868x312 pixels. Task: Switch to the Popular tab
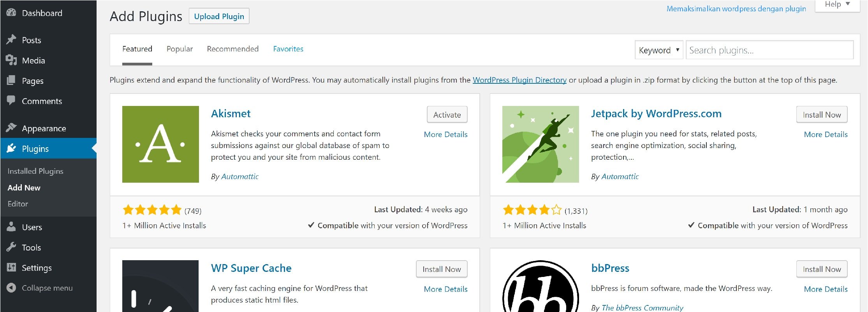tap(180, 49)
